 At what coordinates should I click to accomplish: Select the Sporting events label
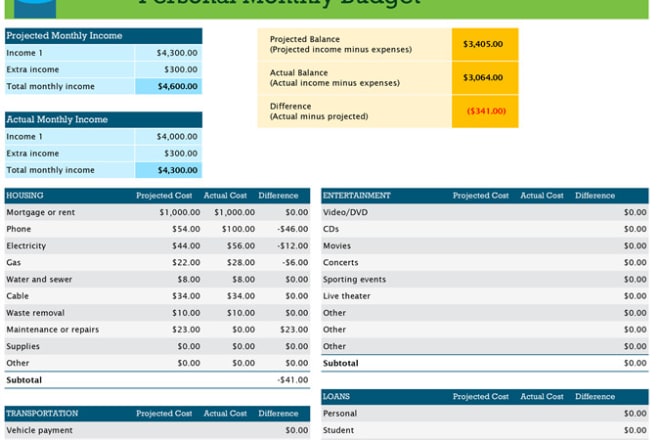coord(354,280)
